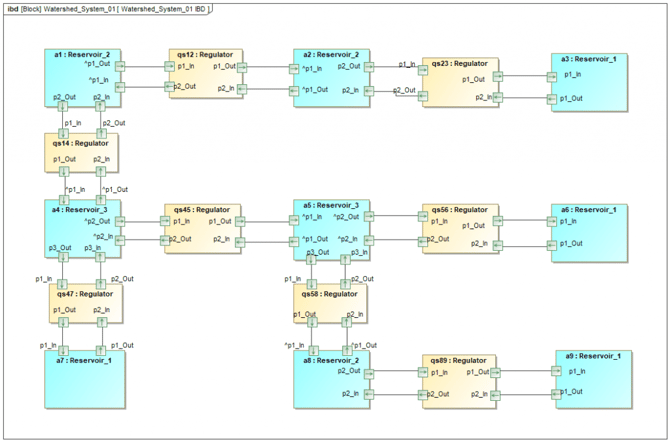Click the ibd Watershed_System_01 diagram header label
The image size is (670, 442).
click(x=107, y=9)
